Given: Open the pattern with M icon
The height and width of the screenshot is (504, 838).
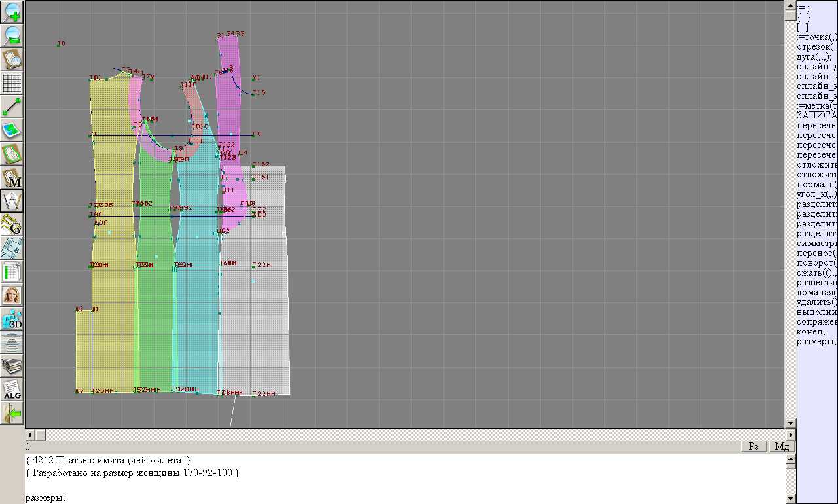Looking at the screenshot, I should point(12,177).
